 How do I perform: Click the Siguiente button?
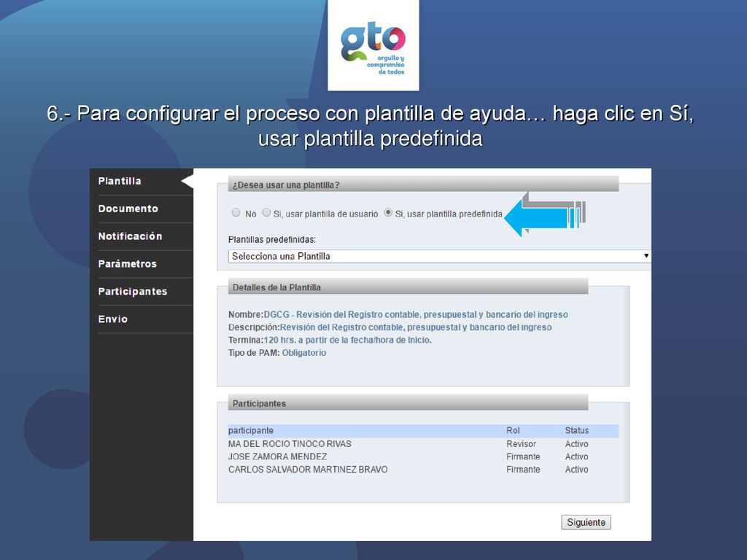586,522
